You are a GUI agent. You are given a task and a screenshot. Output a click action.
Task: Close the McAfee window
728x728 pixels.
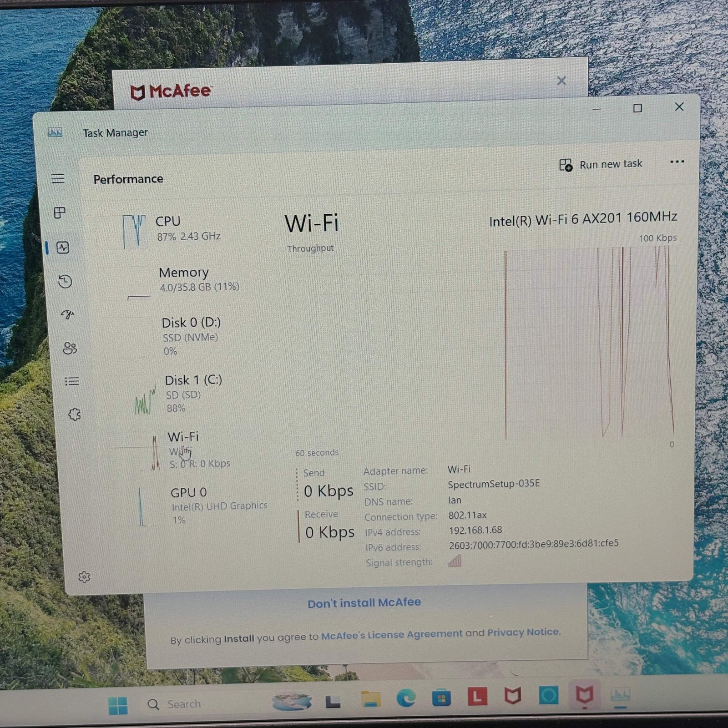click(x=561, y=81)
